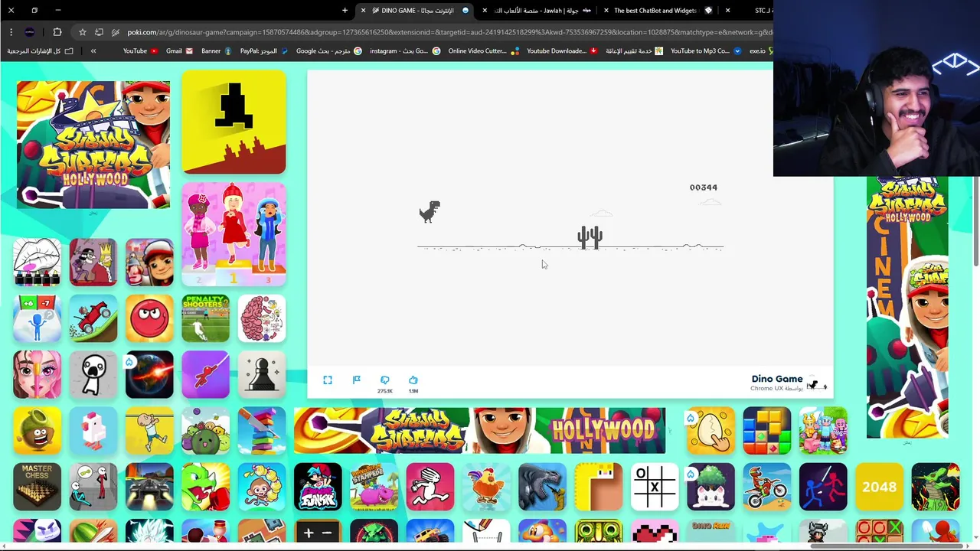The height and width of the screenshot is (551, 980).
Task: Open the stickman sword duel game tile
Action: point(823,487)
